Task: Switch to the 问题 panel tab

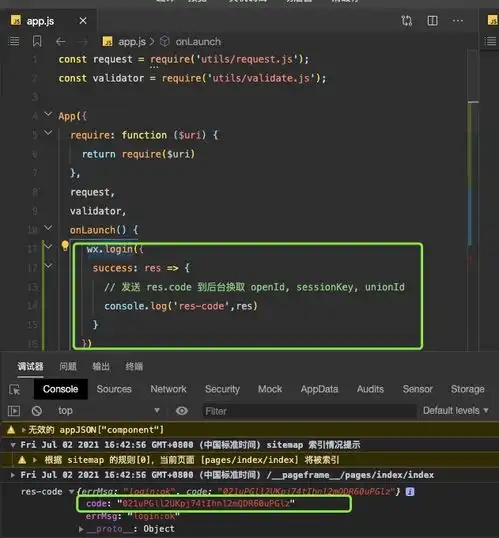Action: coord(68,366)
